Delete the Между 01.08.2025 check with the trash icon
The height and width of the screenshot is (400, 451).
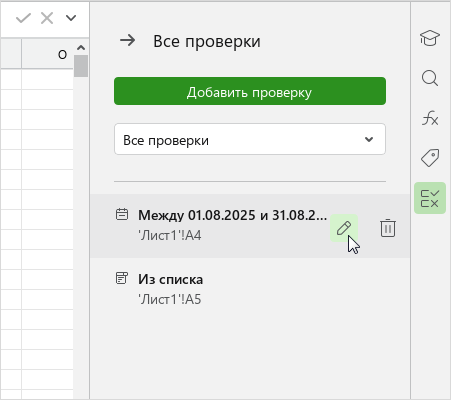pos(388,228)
